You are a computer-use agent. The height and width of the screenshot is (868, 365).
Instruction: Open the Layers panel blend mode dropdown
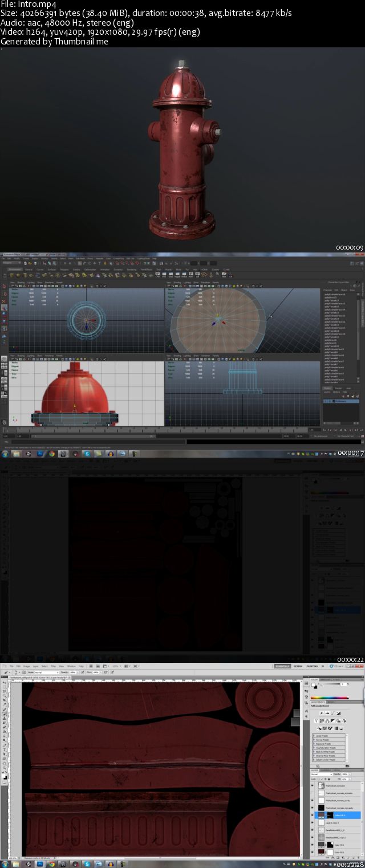pos(322,775)
